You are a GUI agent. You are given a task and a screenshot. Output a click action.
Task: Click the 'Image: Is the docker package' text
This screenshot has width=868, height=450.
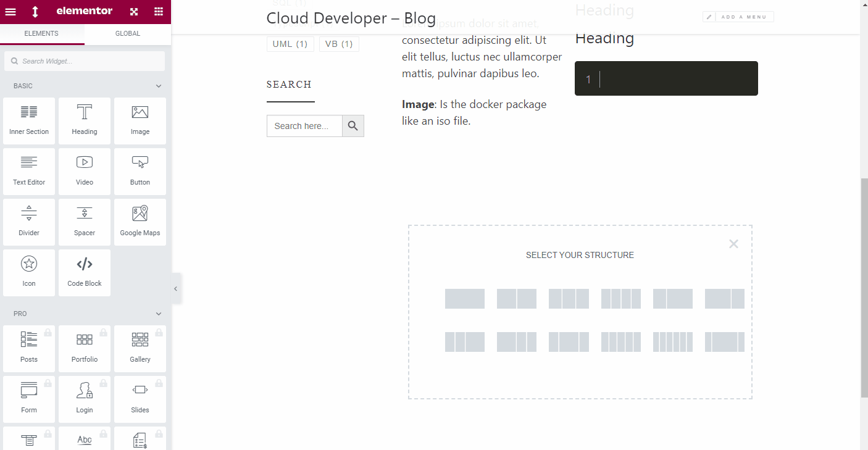(x=474, y=112)
